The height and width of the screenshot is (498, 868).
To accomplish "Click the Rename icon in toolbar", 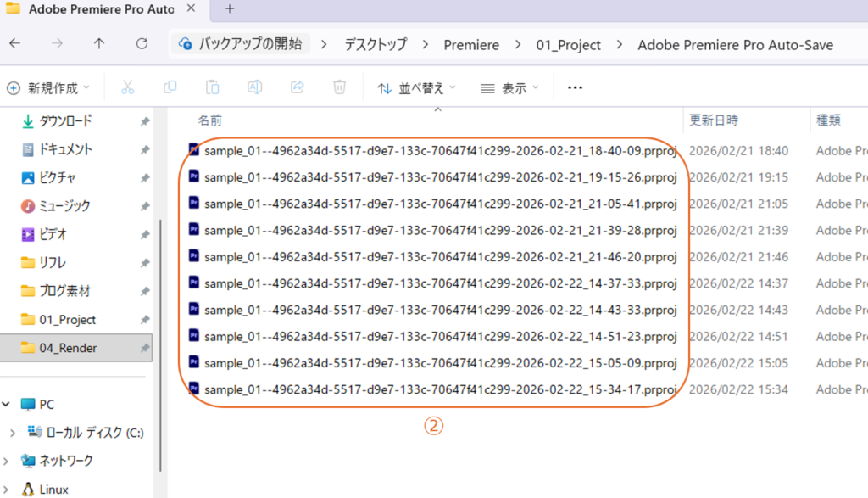I will (x=254, y=87).
